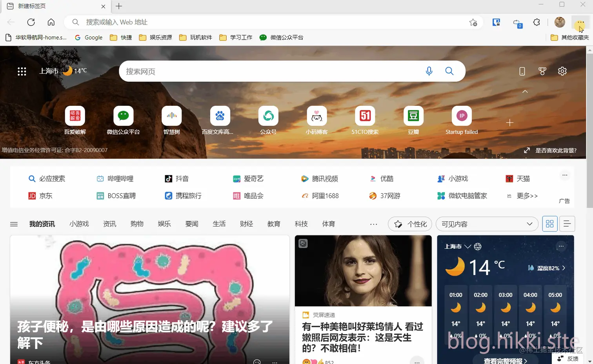This screenshot has height=364, width=593.
Task: Open the browser Extensions icon
Action: point(536,22)
